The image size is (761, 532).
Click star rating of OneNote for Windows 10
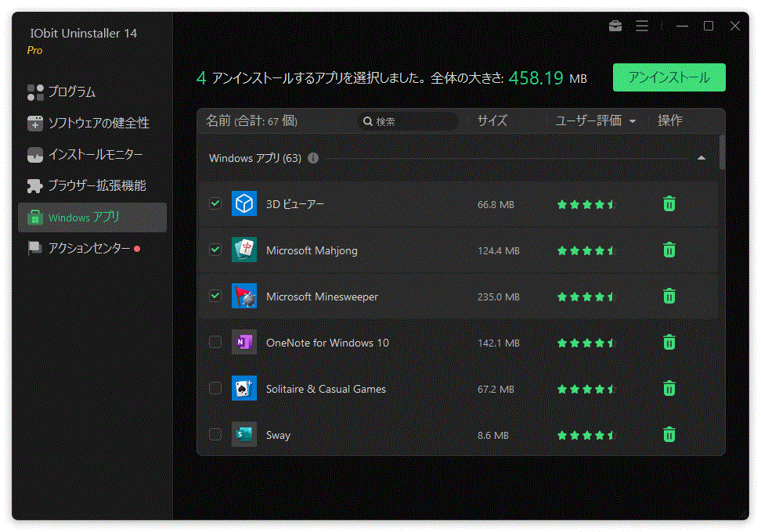point(586,343)
